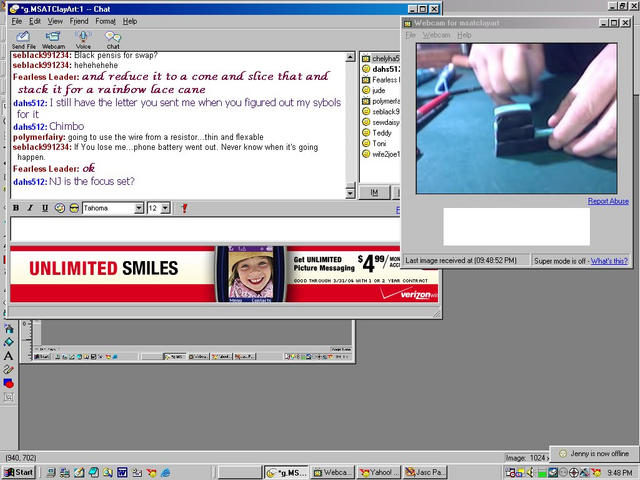Switch to the Jasc Paint Shop Pro taskbar button
This screenshot has width=640, height=480.
[424, 473]
